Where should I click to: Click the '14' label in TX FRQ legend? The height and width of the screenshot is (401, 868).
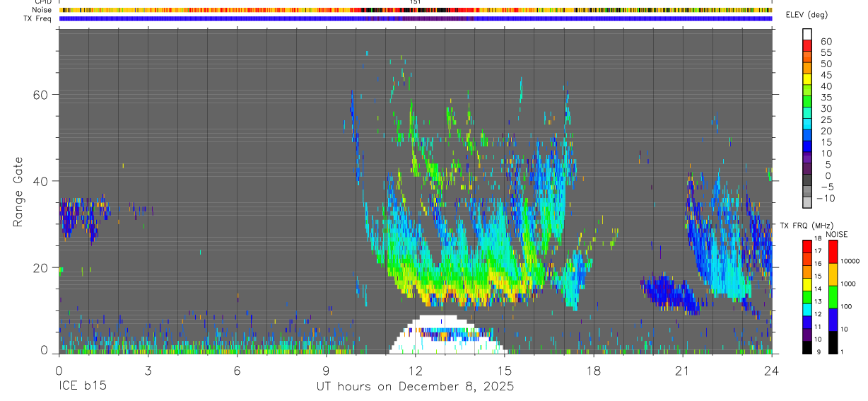[x=817, y=289]
